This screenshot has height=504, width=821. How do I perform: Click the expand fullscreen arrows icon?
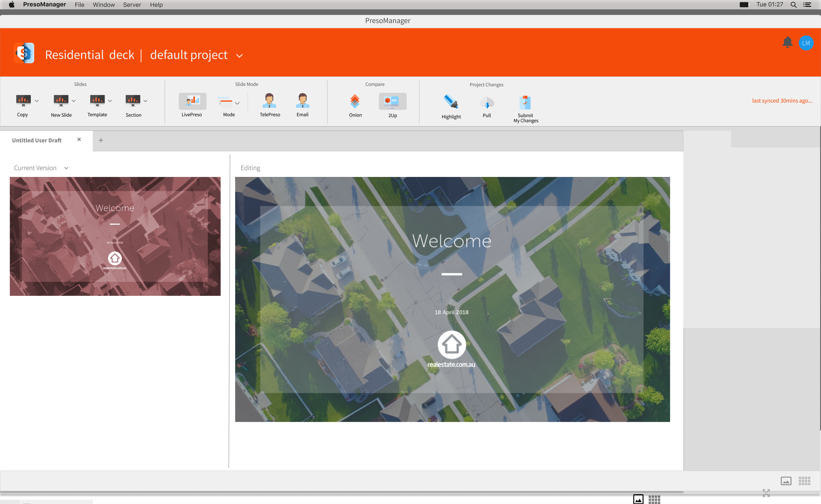click(766, 493)
